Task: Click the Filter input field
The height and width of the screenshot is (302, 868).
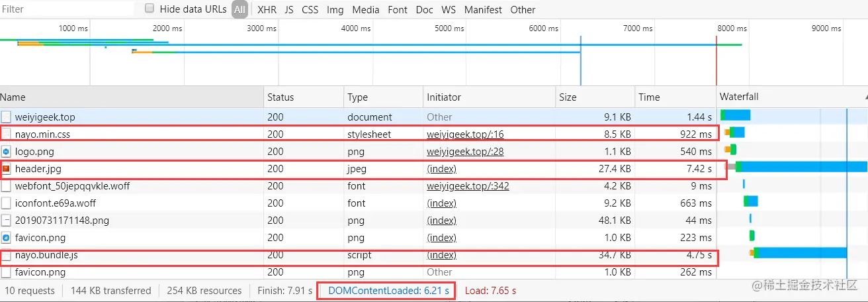Action: tap(66, 9)
